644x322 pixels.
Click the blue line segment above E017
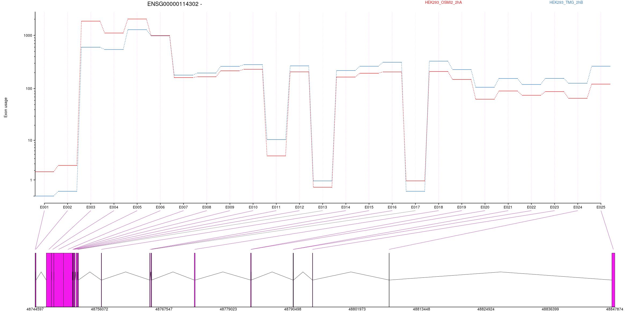point(415,191)
